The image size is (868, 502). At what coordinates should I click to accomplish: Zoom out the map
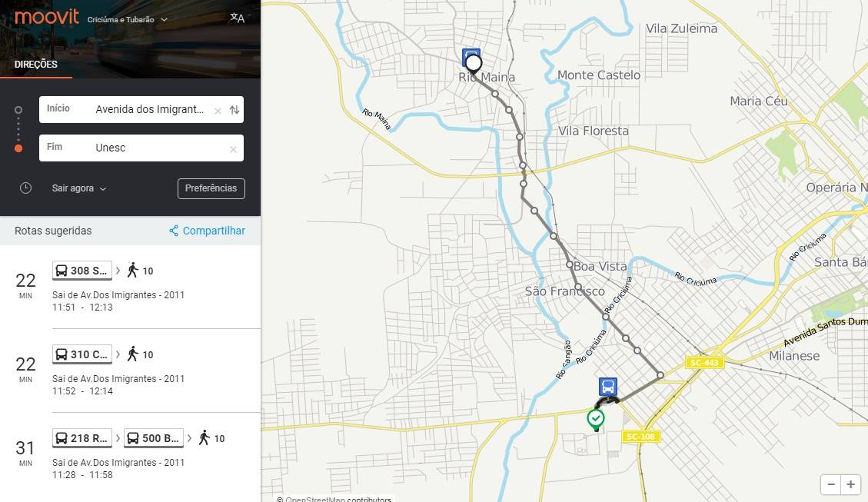831,484
